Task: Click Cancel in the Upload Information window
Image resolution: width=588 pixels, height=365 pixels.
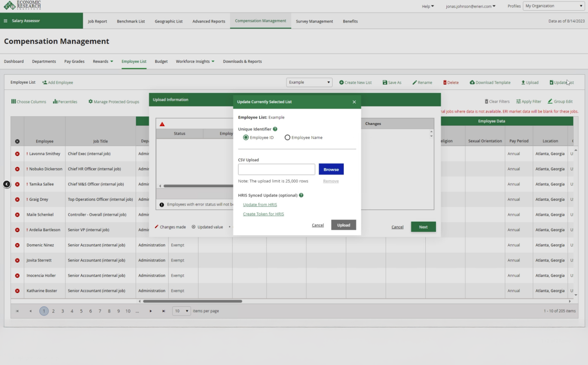Action: (x=397, y=227)
